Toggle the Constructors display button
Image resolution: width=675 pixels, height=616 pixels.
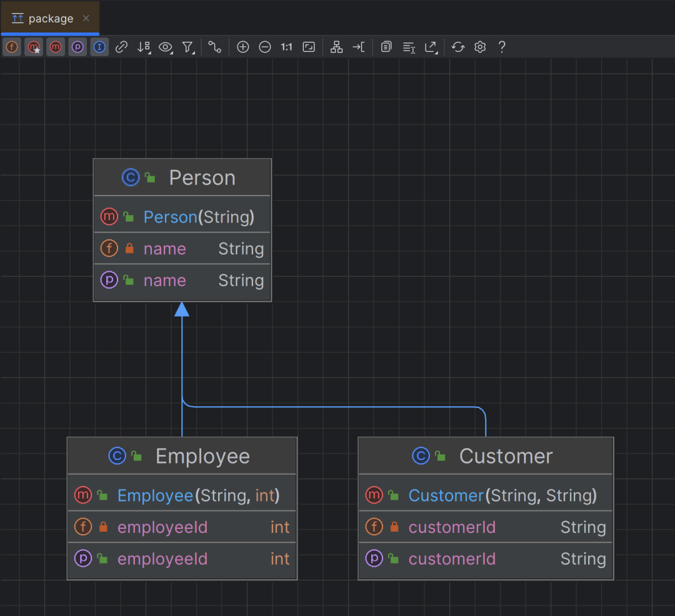34,47
